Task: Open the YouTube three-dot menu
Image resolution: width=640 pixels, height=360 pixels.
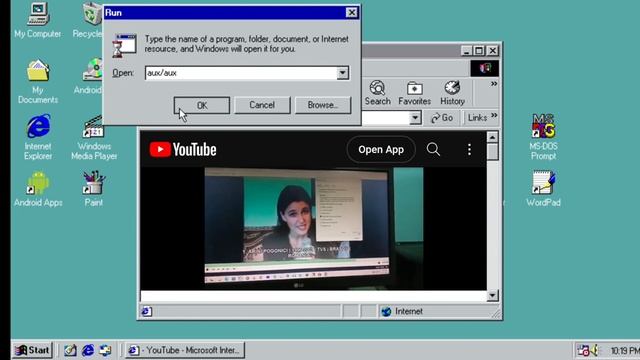Action: pyautogui.click(x=469, y=149)
